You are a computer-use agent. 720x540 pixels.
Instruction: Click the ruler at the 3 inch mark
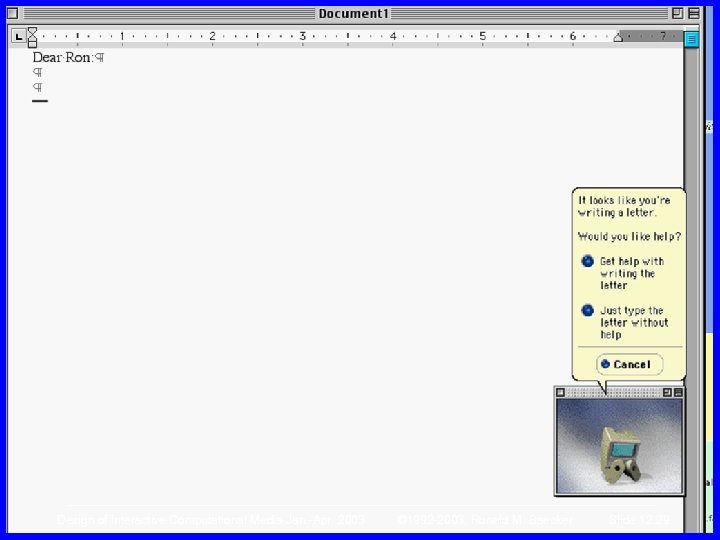tap(303, 36)
